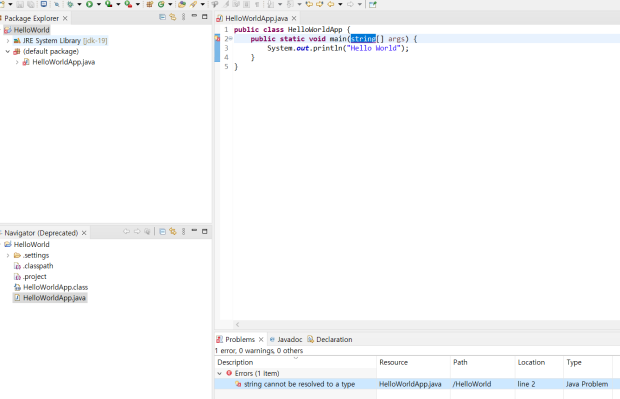This screenshot has height=399, width=620.
Task: Collapse the (default package) node
Action: pos(8,51)
